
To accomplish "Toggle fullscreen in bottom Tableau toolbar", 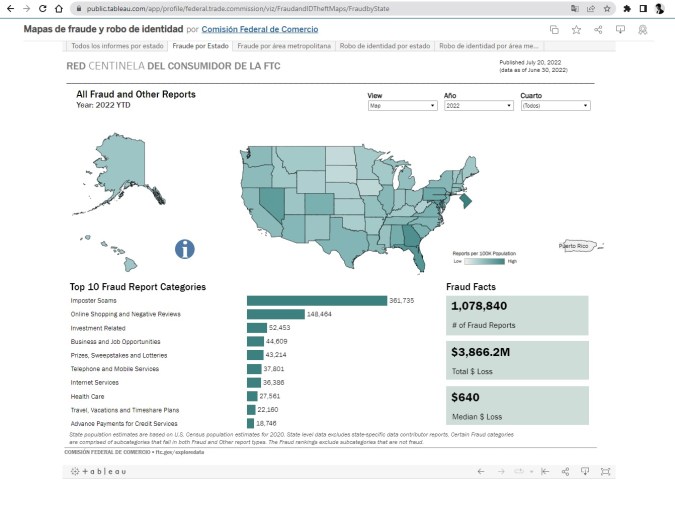I will coord(605,471).
